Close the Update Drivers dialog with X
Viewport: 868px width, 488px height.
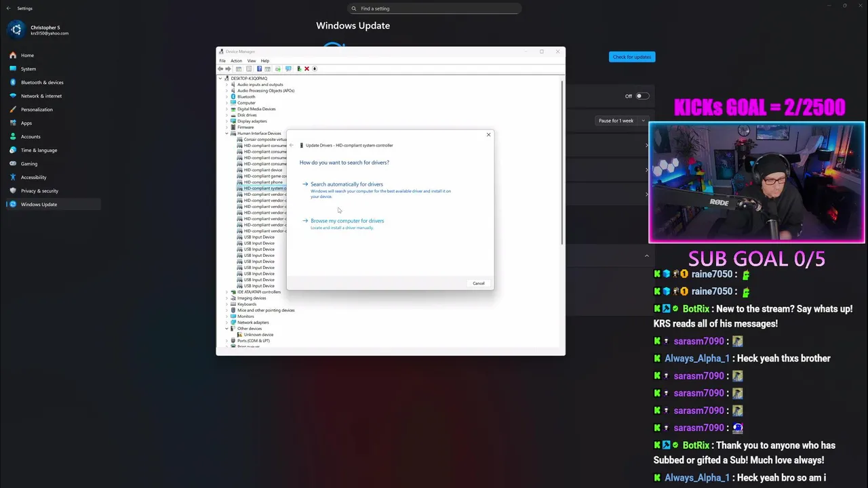point(488,135)
